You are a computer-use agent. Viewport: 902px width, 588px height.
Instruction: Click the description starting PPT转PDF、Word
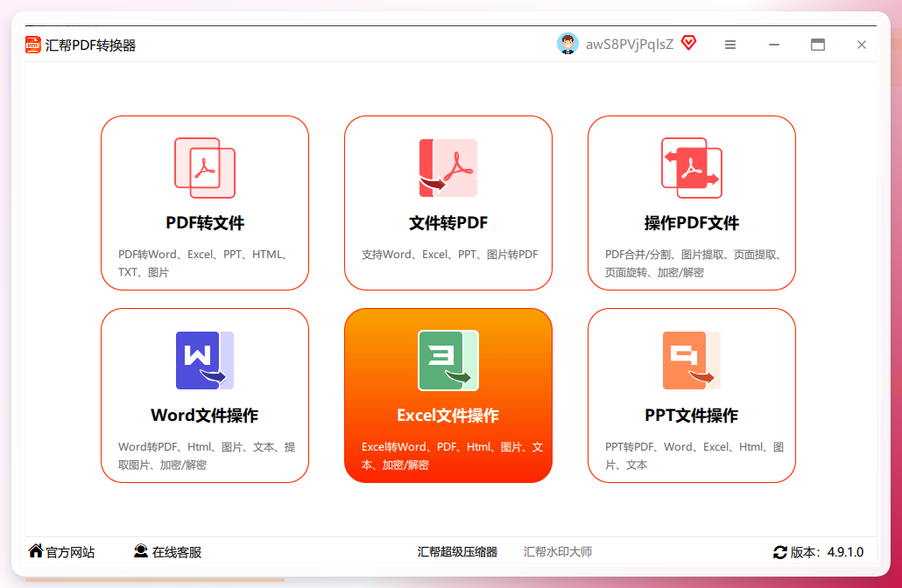click(694, 456)
